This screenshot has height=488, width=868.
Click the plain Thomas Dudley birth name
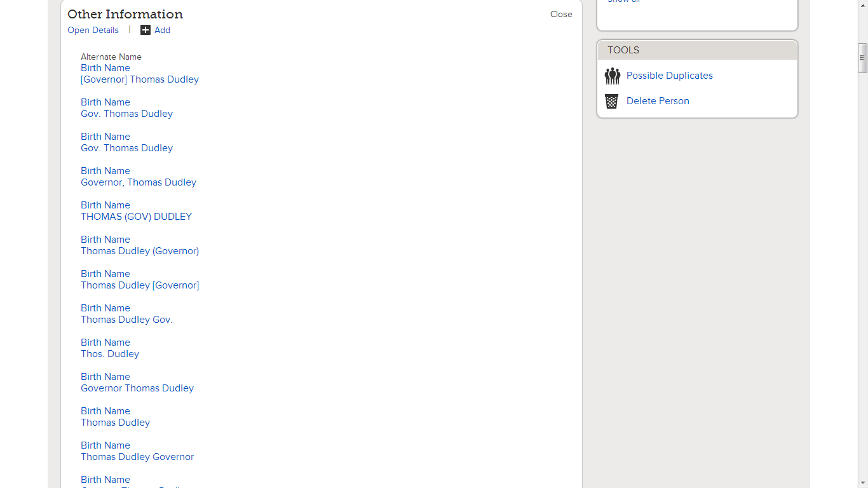tap(115, 423)
